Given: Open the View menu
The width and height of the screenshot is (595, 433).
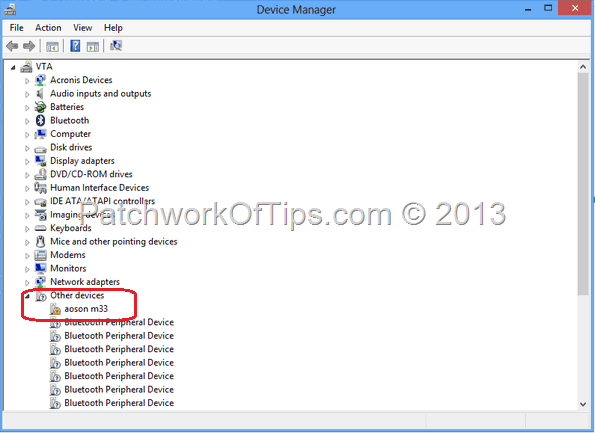Looking at the screenshot, I should [82, 28].
